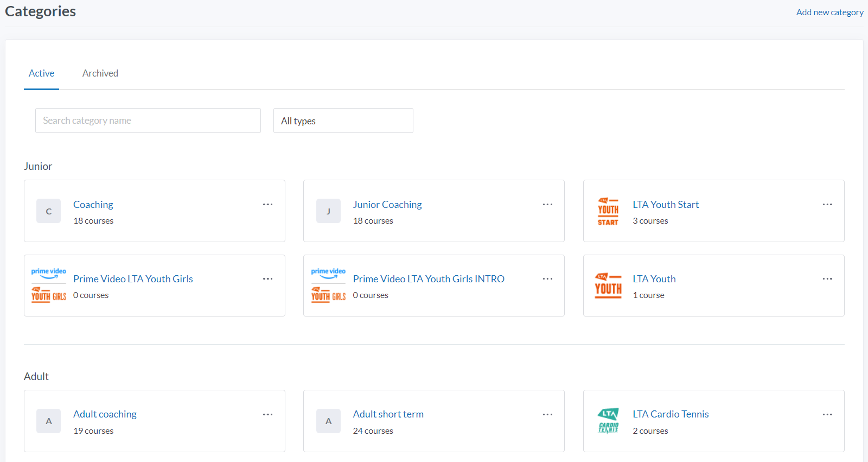Open options menu for Adult short term
The width and height of the screenshot is (868, 462).
coord(547,415)
